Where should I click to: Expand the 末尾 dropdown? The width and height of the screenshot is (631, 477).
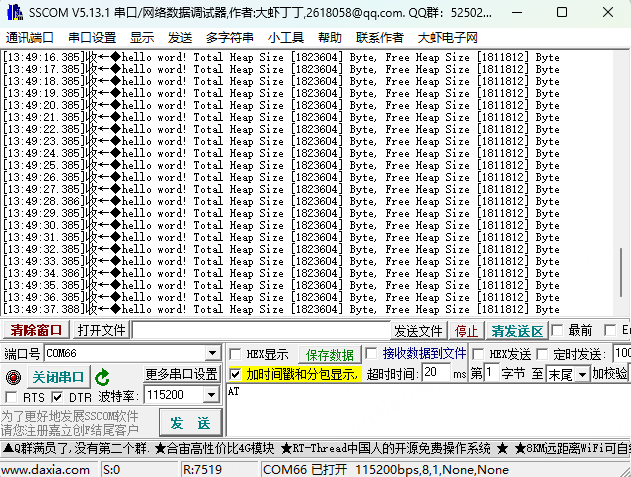[582, 375]
